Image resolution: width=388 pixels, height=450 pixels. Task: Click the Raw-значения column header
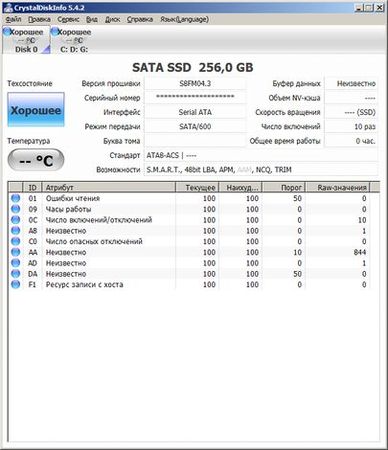click(x=338, y=187)
